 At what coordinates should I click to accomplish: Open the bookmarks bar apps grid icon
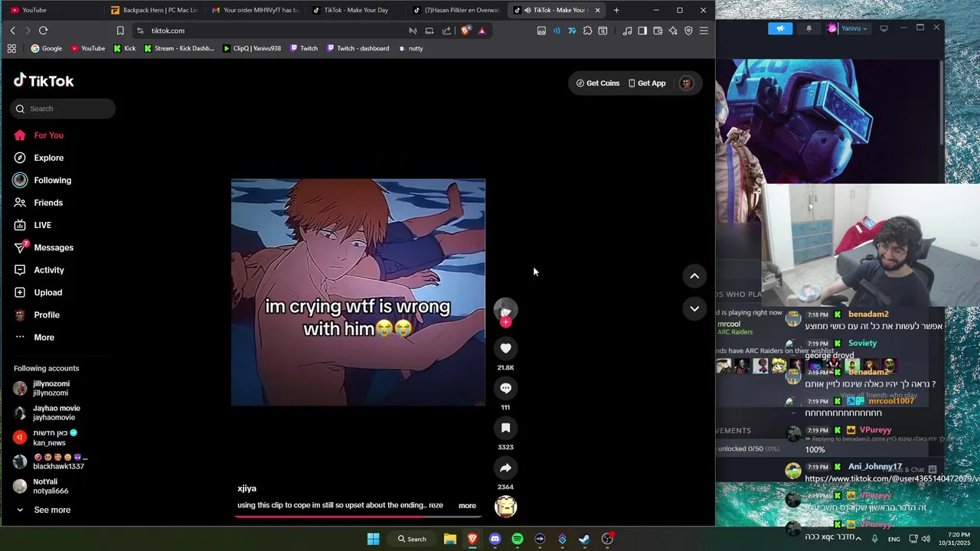11,48
